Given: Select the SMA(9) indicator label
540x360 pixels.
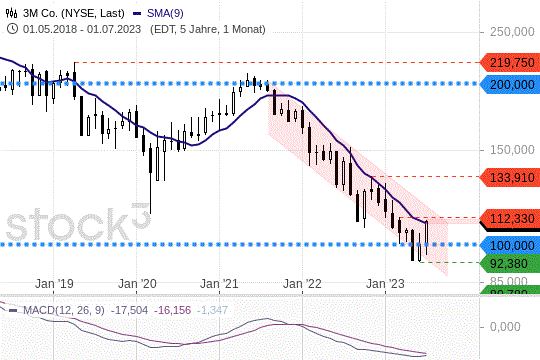Looking at the screenshot, I should tap(165, 13).
